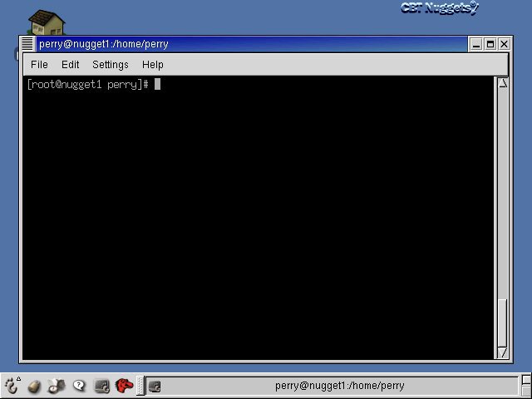Click the terminal scrollbar thumb
The height and width of the screenshot is (399, 532).
click(x=503, y=323)
